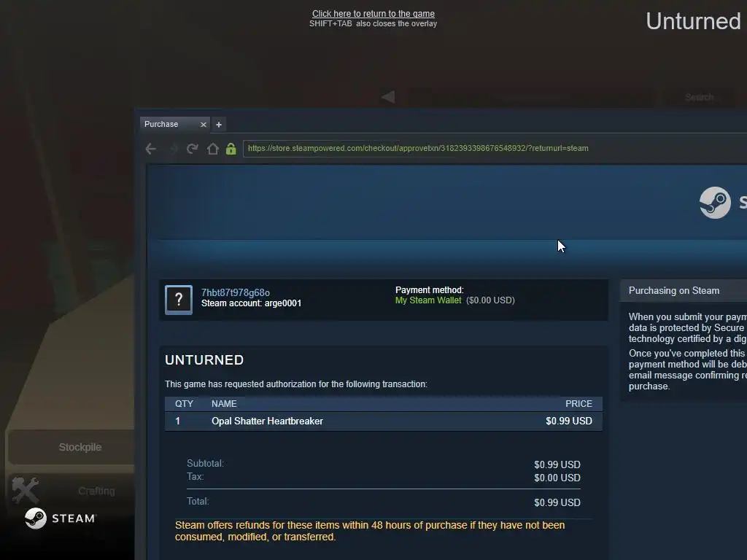Click the ($0.00 USD) wallet balance

490,300
